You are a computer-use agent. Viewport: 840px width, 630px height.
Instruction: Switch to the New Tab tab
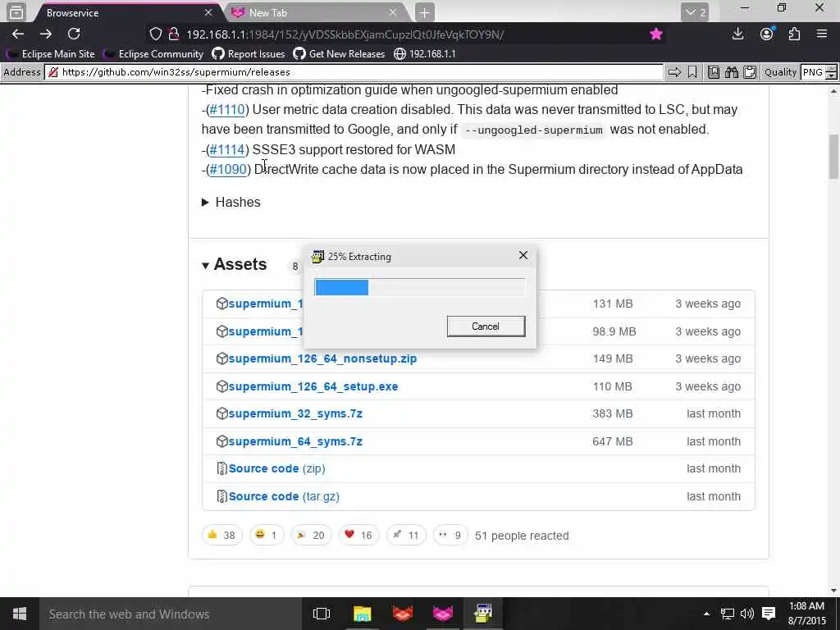(x=313, y=12)
